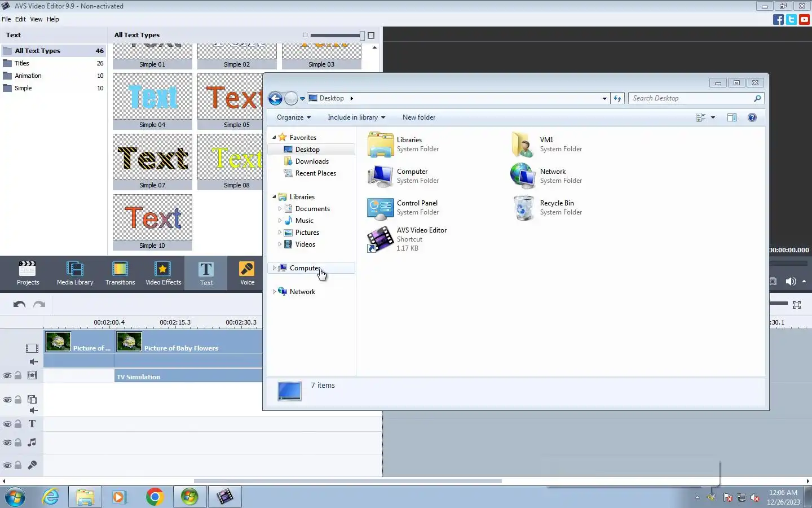Click the video overlay track icon
Viewport: 812px width, 508px height.
[x=32, y=399]
